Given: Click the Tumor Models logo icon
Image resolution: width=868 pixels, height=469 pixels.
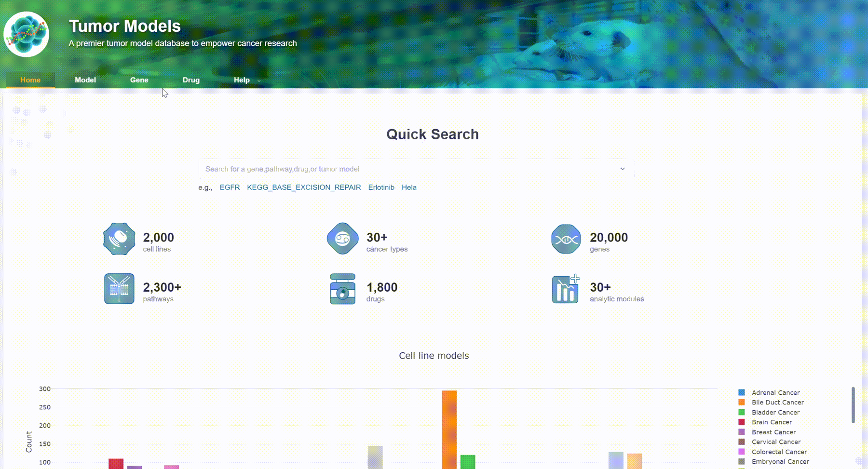Looking at the screenshot, I should (x=27, y=34).
